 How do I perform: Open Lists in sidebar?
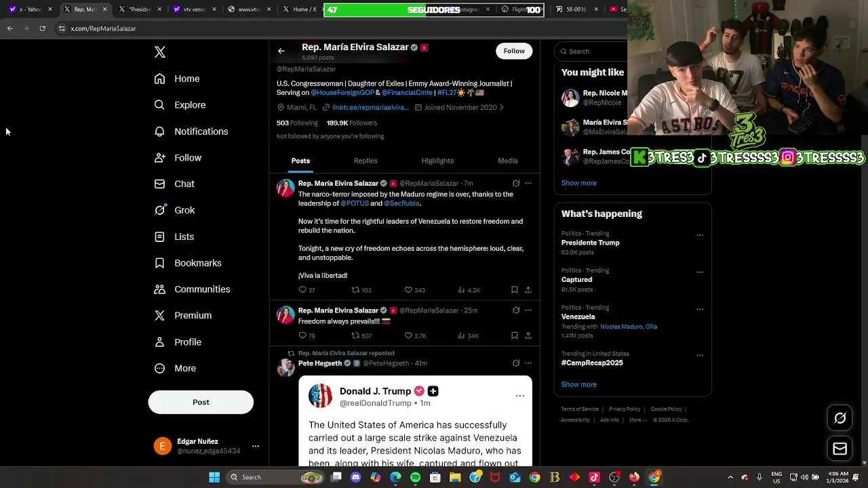pos(174,237)
